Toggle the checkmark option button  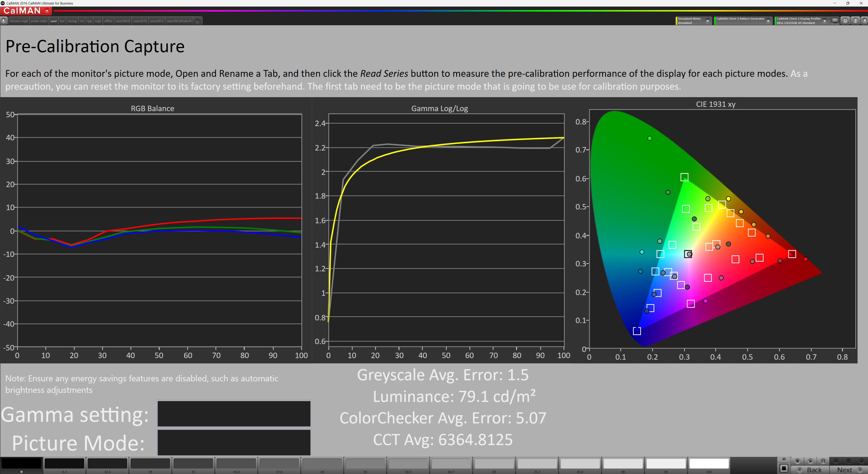click(861, 461)
